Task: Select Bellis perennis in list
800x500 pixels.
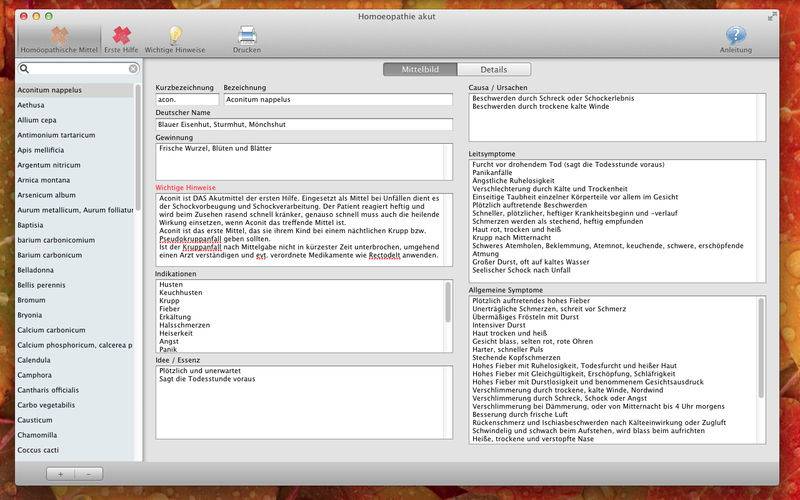Action: (x=75, y=285)
